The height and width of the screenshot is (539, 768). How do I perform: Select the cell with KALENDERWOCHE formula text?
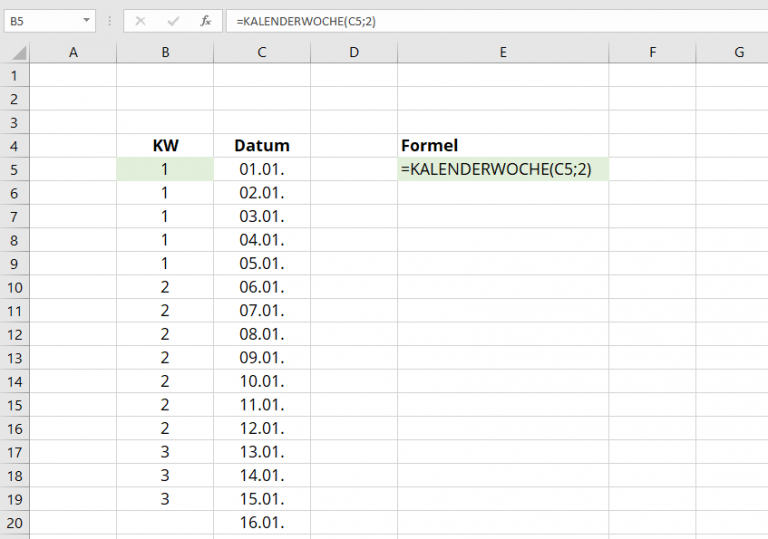pos(503,170)
